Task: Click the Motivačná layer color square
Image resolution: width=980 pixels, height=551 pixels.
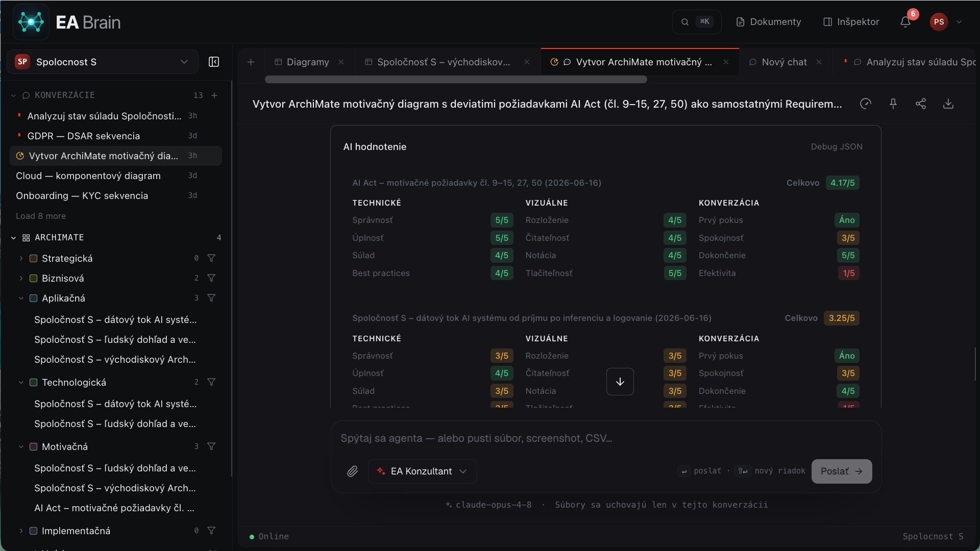Action: pyautogui.click(x=33, y=446)
